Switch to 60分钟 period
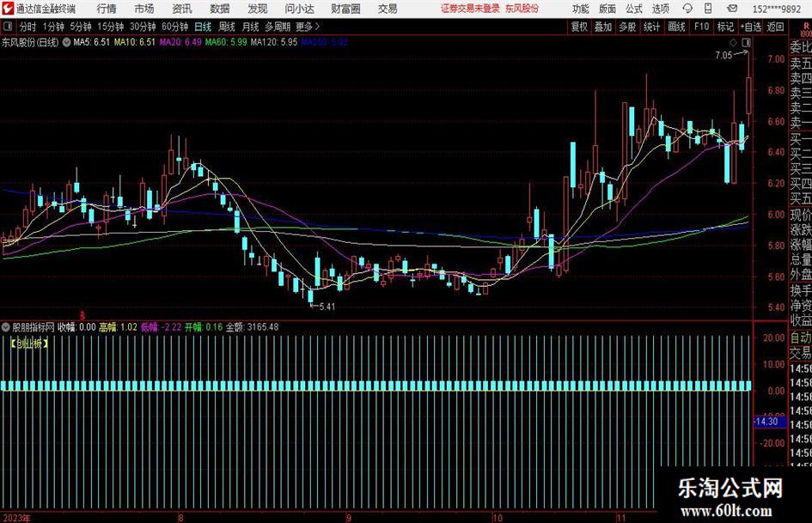 (175, 27)
